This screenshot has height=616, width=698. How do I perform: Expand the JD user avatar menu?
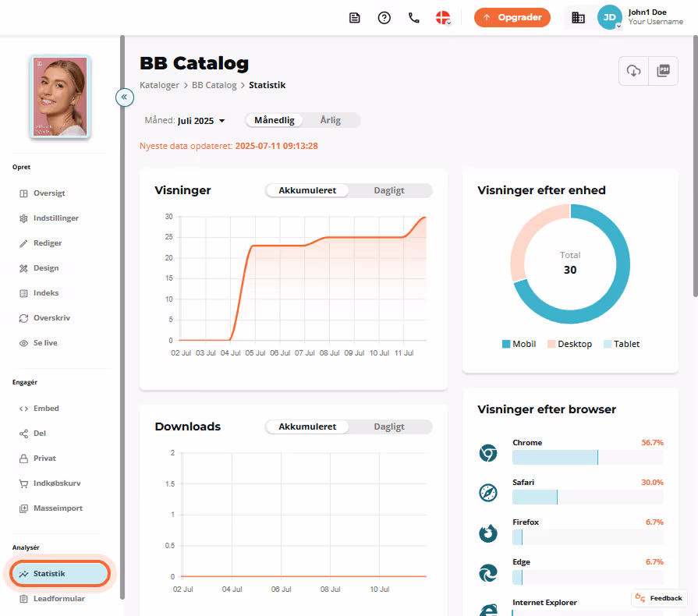point(609,17)
